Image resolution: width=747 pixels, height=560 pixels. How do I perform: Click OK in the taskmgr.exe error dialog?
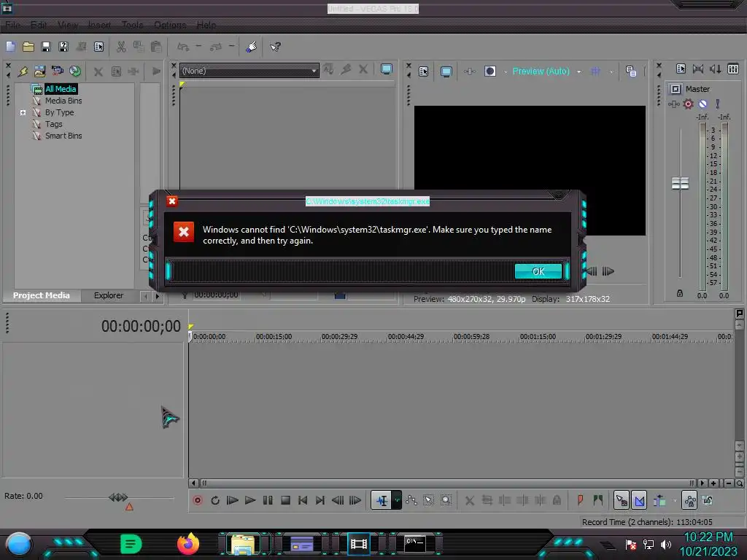click(x=538, y=271)
